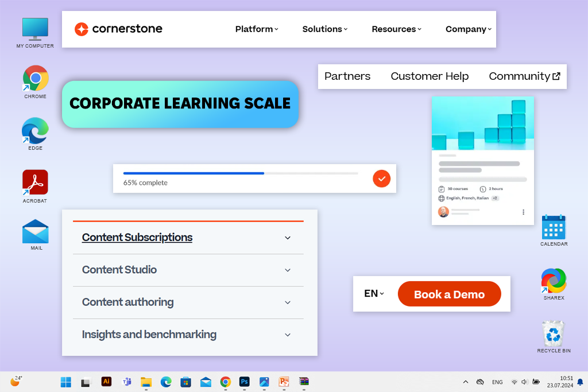Image resolution: width=588 pixels, height=392 pixels.
Task: Click the stacked cubes course thumbnail
Action: (482, 123)
